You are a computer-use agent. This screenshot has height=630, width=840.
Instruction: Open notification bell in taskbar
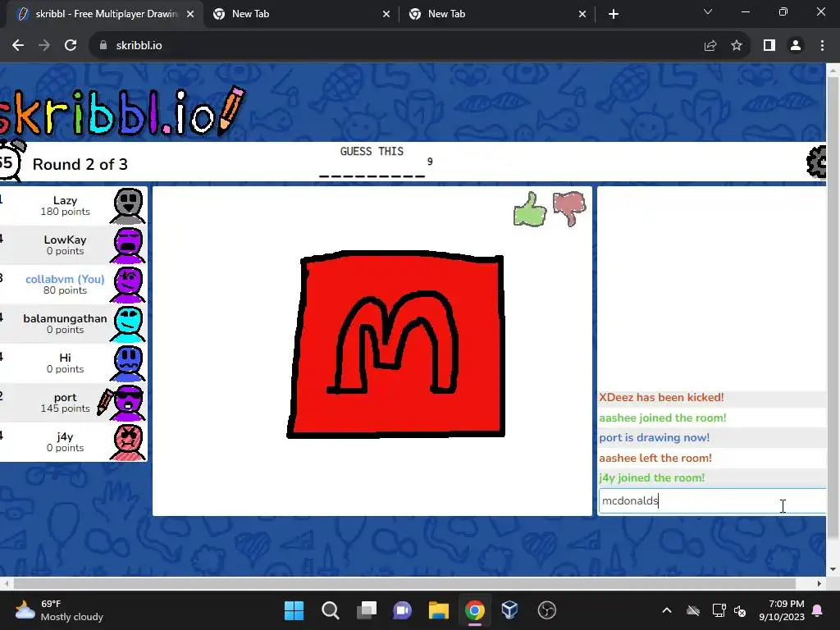tap(818, 610)
